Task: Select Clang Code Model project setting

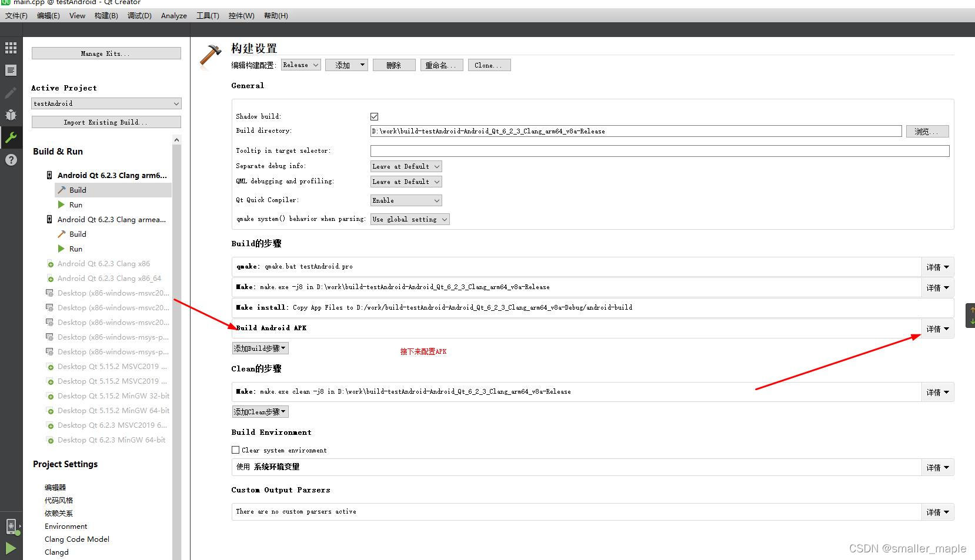Action: 77,539
